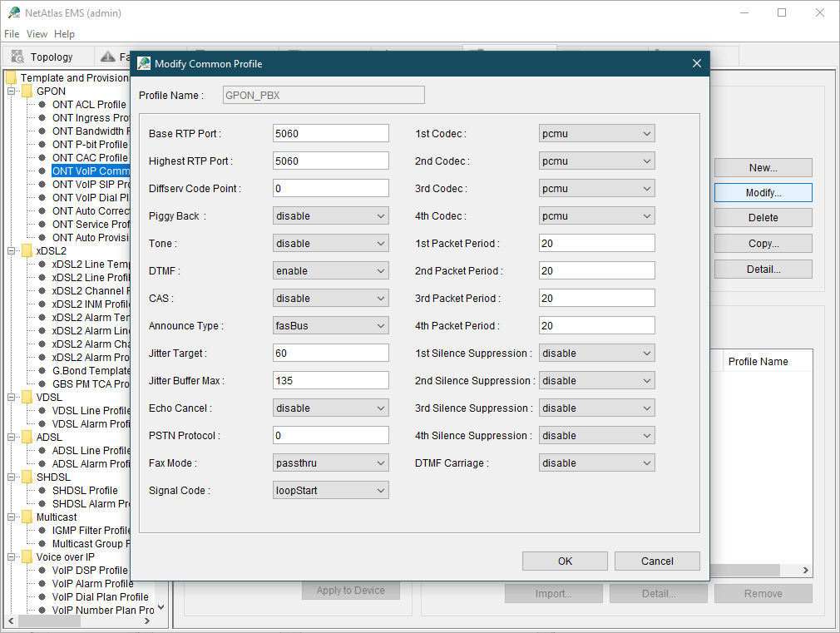This screenshot has width=840, height=633.
Task: Click the NetAtlas EMS application icon in title bar
Action: 14,12
